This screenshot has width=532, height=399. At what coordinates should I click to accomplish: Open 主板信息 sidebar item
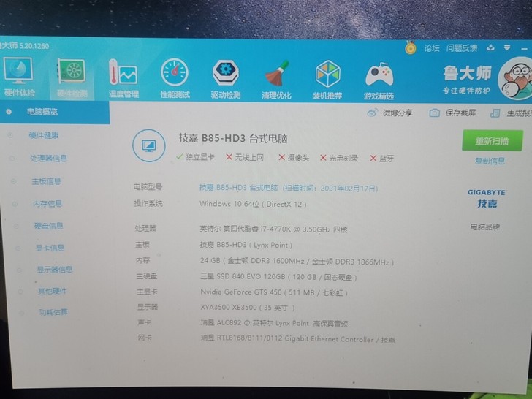(46, 181)
